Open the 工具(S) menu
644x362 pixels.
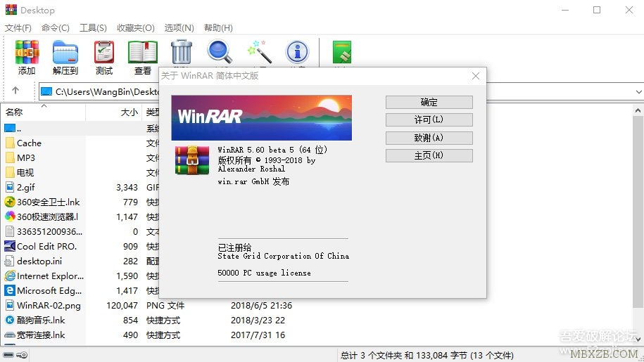93,28
